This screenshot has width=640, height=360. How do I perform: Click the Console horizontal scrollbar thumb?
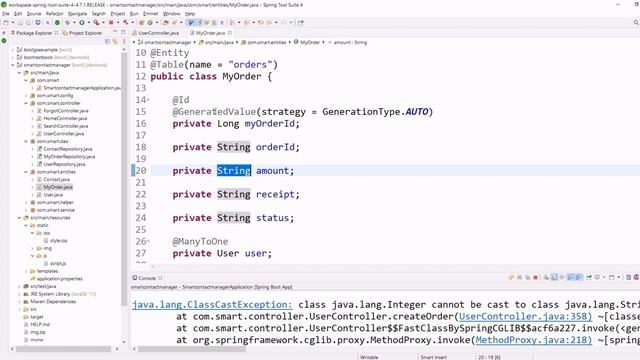pos(192,349)
